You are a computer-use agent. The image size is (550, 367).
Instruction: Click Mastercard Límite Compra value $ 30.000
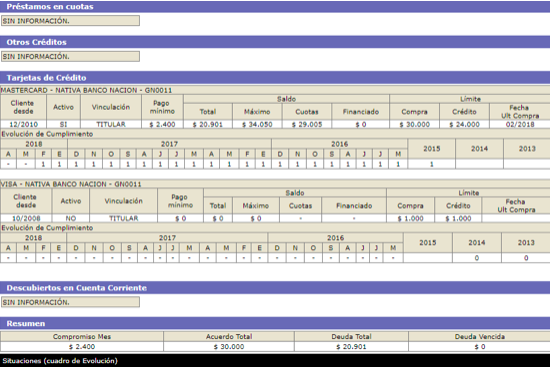(414, 124)
